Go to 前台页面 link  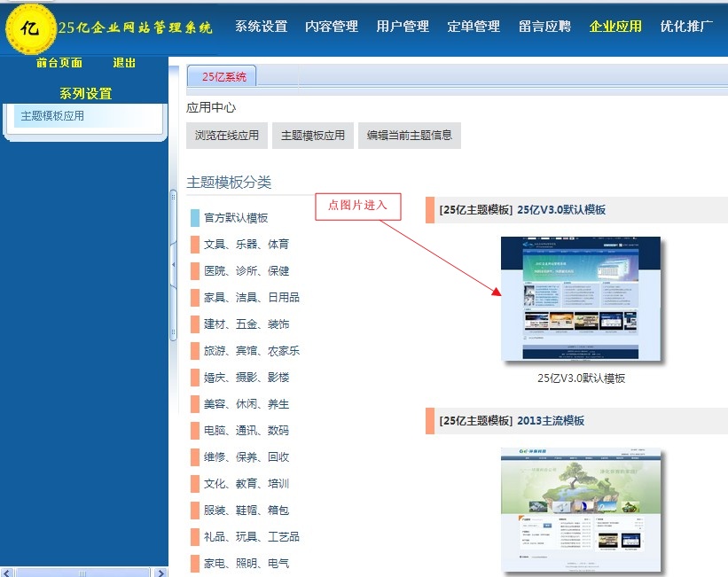click(x=59, y=63)
